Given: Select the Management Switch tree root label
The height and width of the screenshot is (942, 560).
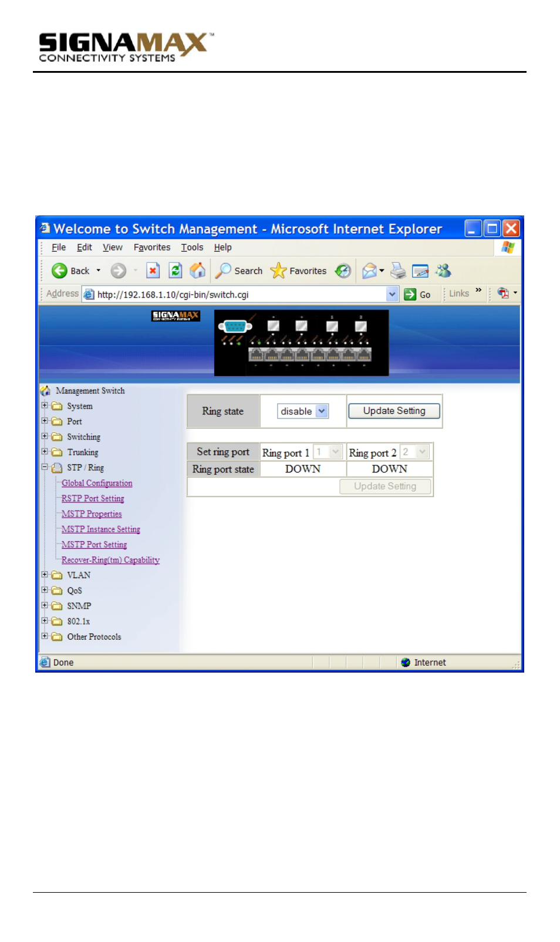Looking at the screenshot, I should [x=90, y=391].
